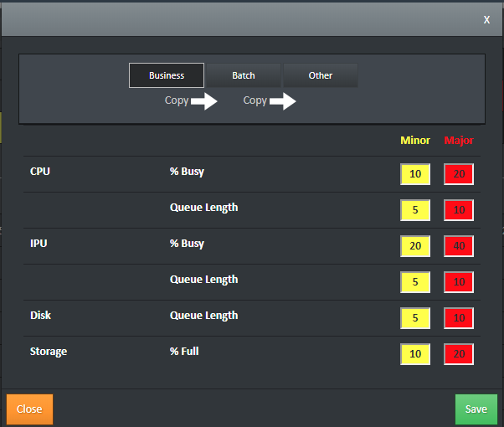Edit CPU % Busy major threshold field
This screenshot has width=504, height=427.
459,174
